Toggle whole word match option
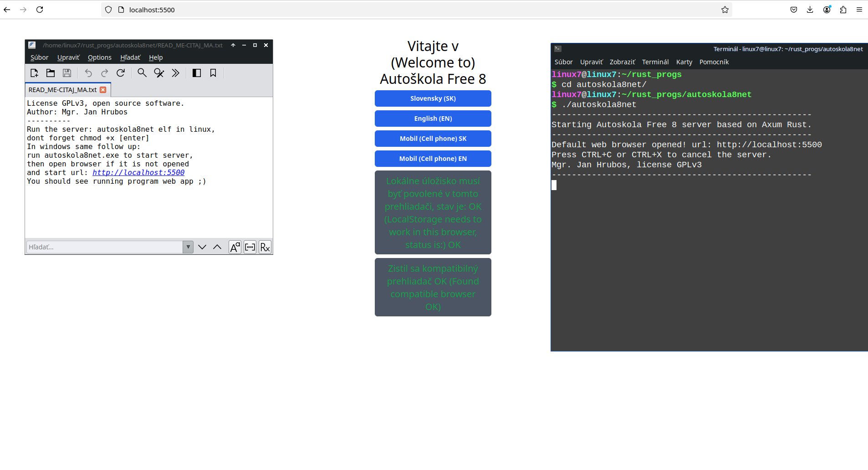The image size is (868, 470). (250, 247)
